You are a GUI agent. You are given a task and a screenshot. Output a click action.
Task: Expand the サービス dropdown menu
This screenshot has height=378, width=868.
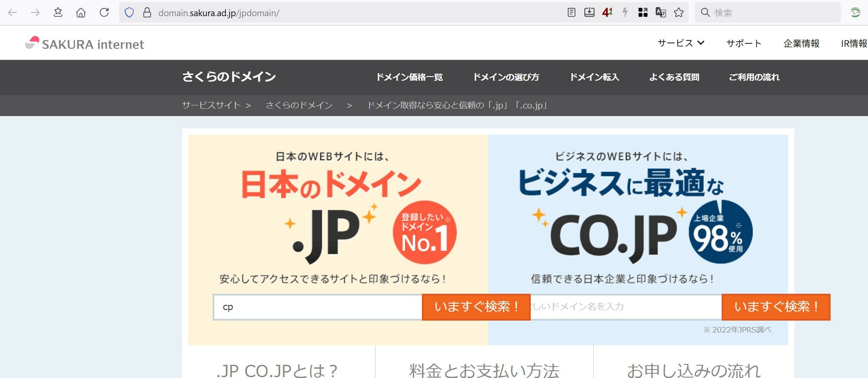[x=681, y=43]
